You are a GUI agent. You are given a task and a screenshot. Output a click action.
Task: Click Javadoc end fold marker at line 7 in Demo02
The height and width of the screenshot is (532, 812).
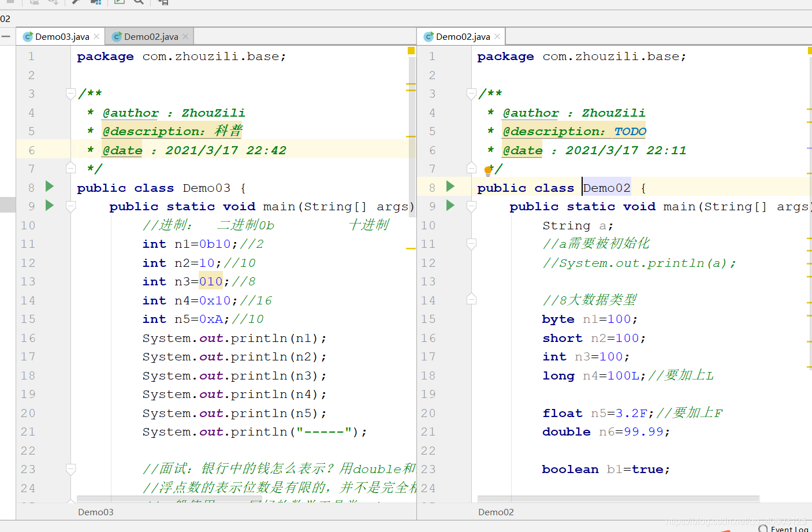tap(471, 168)
